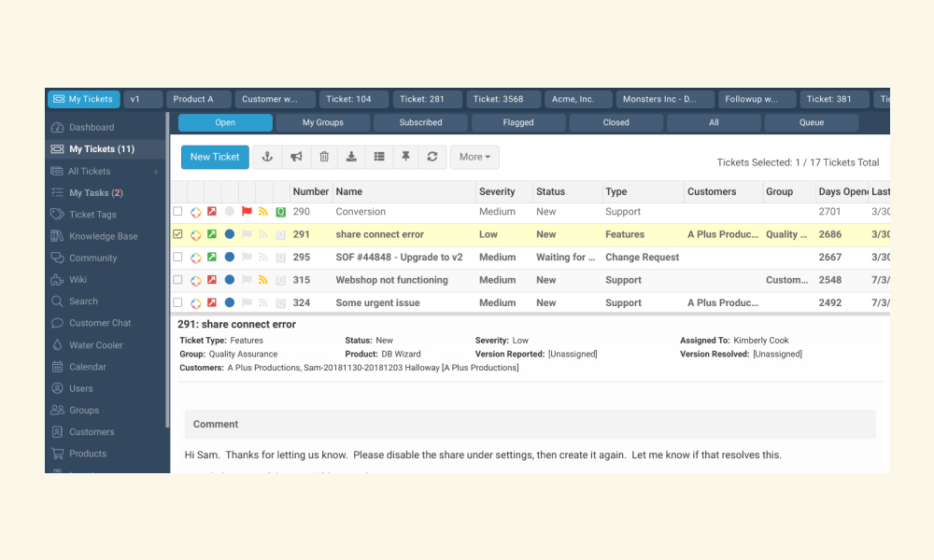The height and width of the screenshot is (560, 934).
Task: Open the Product A top tab
Action: pyautogui.click(x=199, y=99)
